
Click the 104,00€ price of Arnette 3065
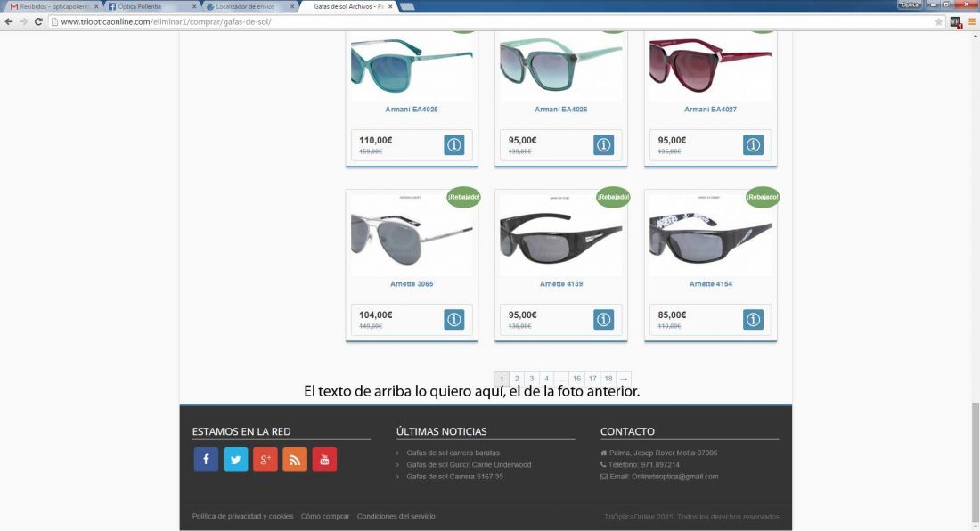tap(376, 315)
